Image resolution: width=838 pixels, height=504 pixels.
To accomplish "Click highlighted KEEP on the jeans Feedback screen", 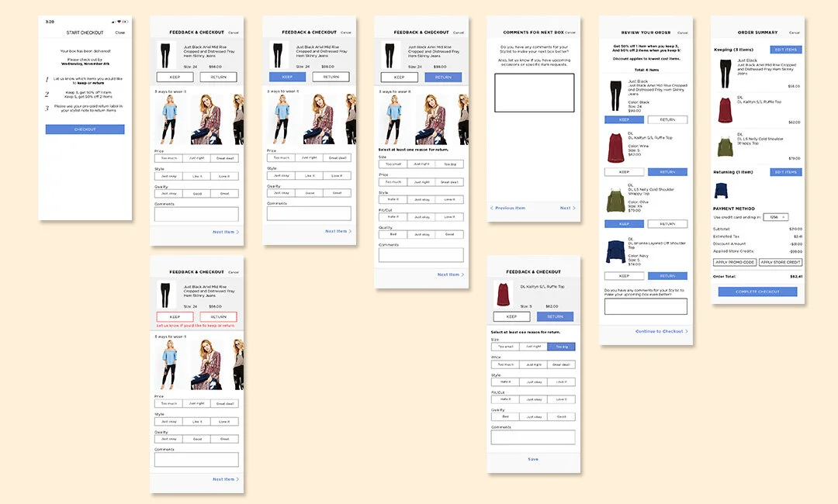I will tap(288, 77).
